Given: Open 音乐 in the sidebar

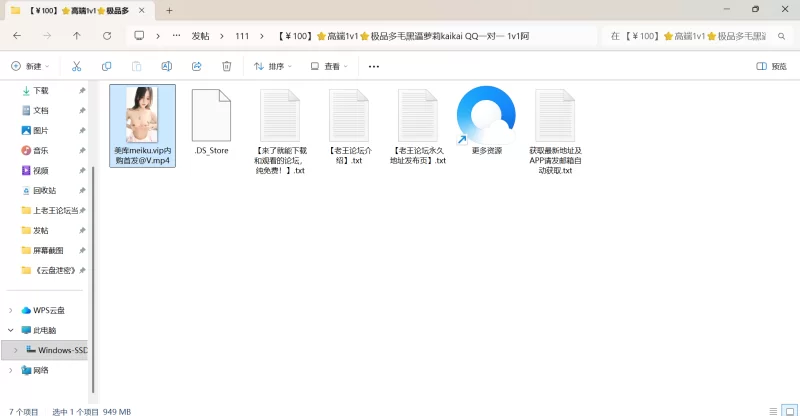Looking at the screenshot, I should point(41,150).
